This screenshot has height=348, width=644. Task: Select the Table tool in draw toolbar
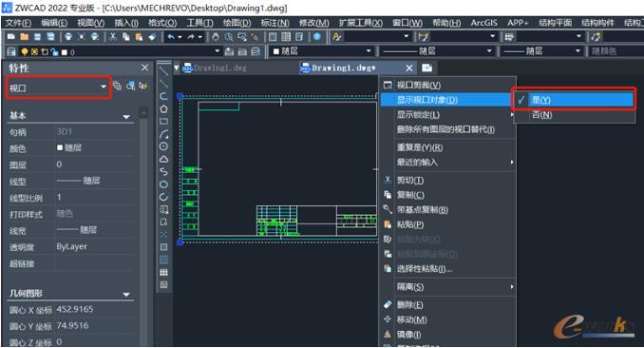coord(164,272)
